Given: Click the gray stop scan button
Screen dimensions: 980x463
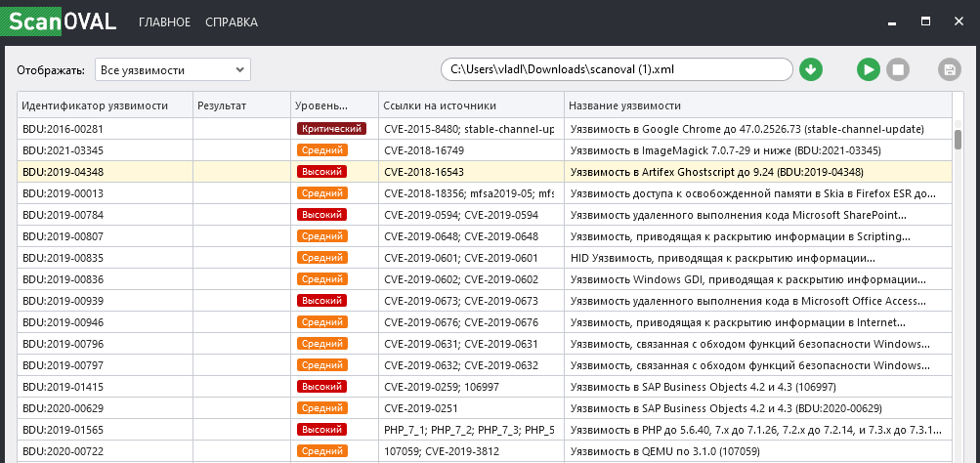Looking at the screenshot, I should click(898, 69).
